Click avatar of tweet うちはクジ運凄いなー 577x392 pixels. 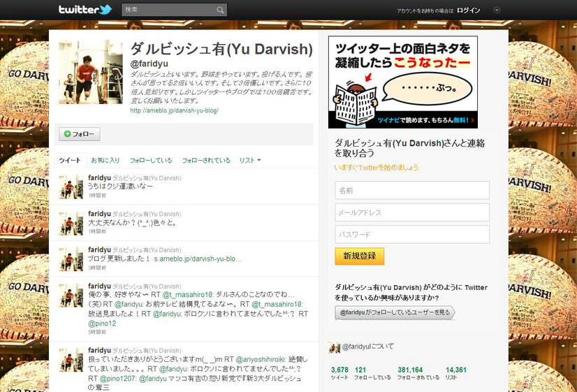71,187
